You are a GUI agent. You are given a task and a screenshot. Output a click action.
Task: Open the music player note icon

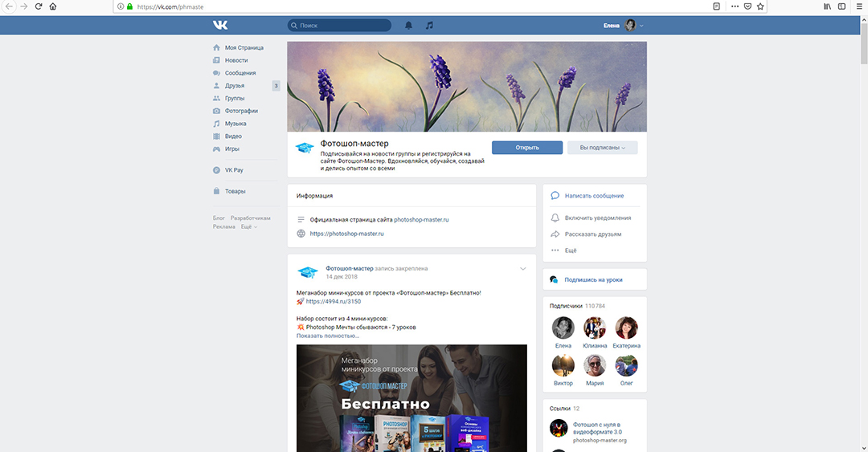click(429, 26)
